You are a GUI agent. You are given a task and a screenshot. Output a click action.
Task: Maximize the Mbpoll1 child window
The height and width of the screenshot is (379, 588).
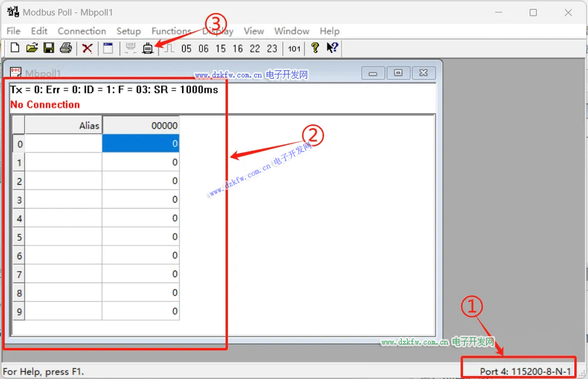click(398, 73)
